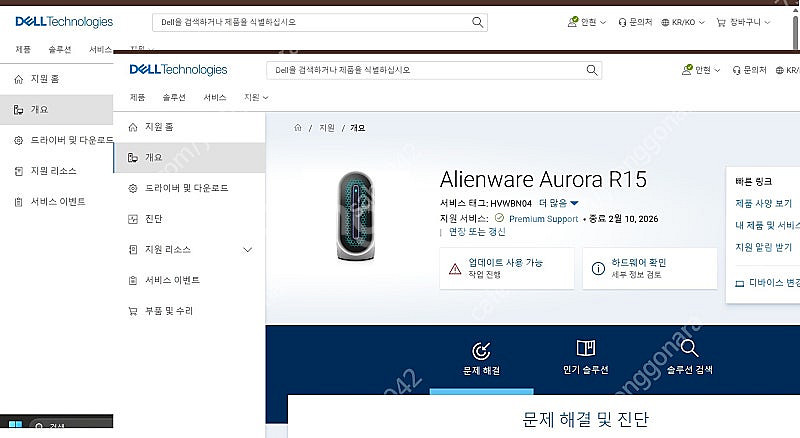This screenshot has height=438, width=800.
Task: Click the search magnifier icon in the back window
Action: tap(478, 22)
